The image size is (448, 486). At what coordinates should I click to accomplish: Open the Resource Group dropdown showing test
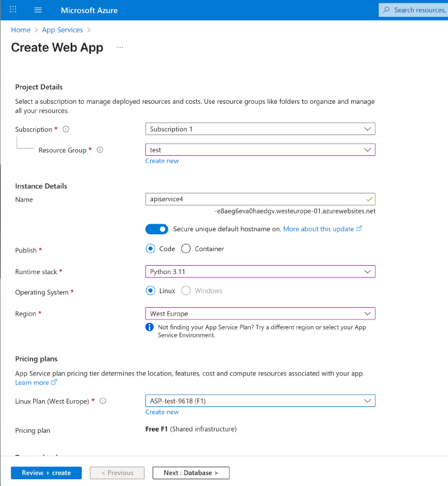coord(260,150)
